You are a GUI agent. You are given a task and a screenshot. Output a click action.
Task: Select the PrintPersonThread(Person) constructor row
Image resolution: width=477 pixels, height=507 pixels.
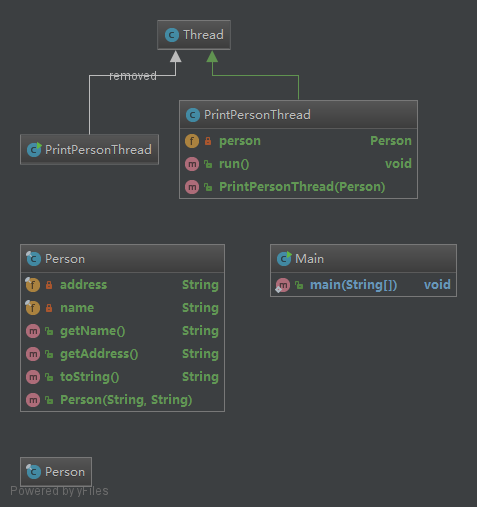[x=298, y=187]
